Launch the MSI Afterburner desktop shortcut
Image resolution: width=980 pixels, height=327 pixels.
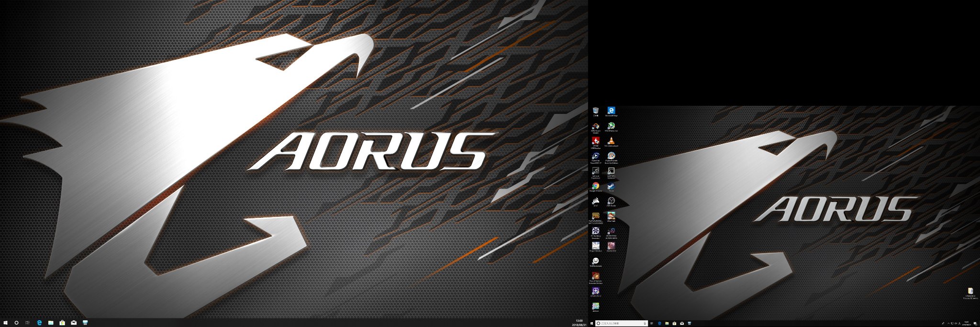611,127
